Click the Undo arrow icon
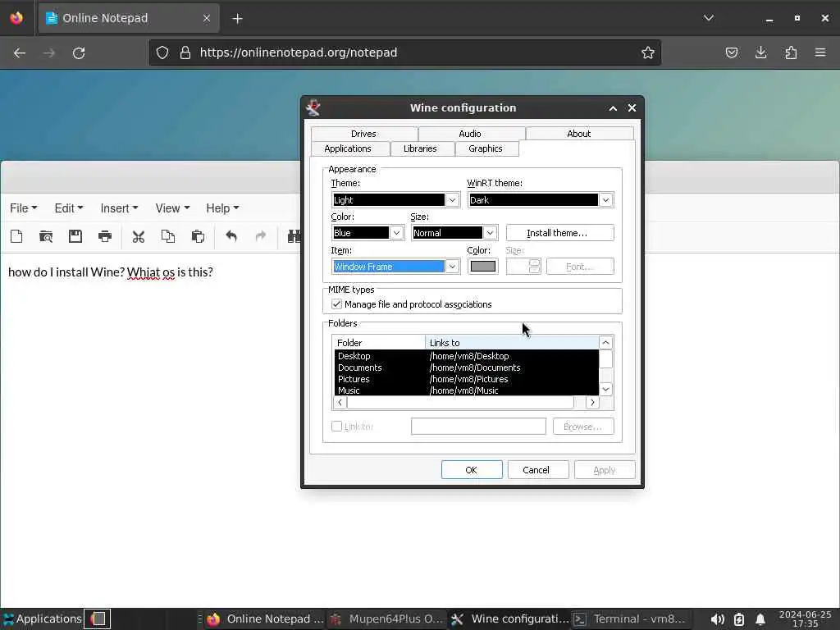This screenshot has height=630, width=840. [x=231, y=236]
